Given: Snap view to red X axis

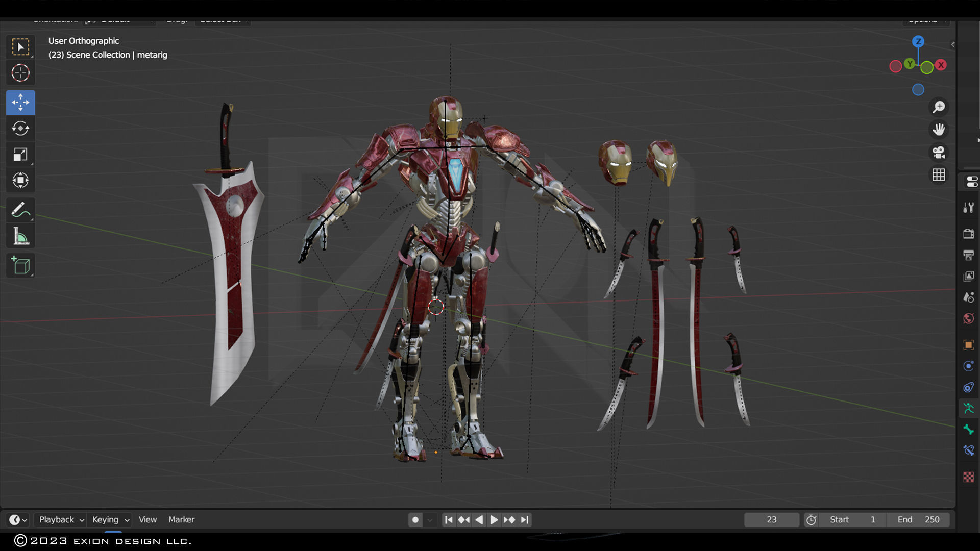Looking at the screenshot, I should 941,65.
